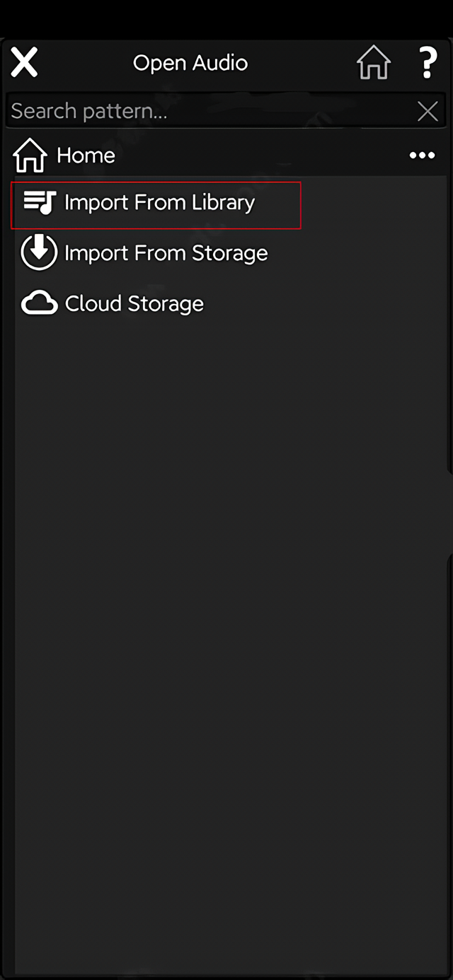Viewport: 453px width, 980px height.
Task: Click the cloud icon
Action: tap(39, 304)
